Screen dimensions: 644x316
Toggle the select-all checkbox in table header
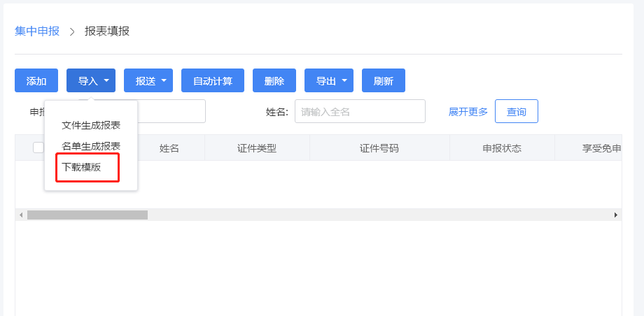tap(38, 148)
